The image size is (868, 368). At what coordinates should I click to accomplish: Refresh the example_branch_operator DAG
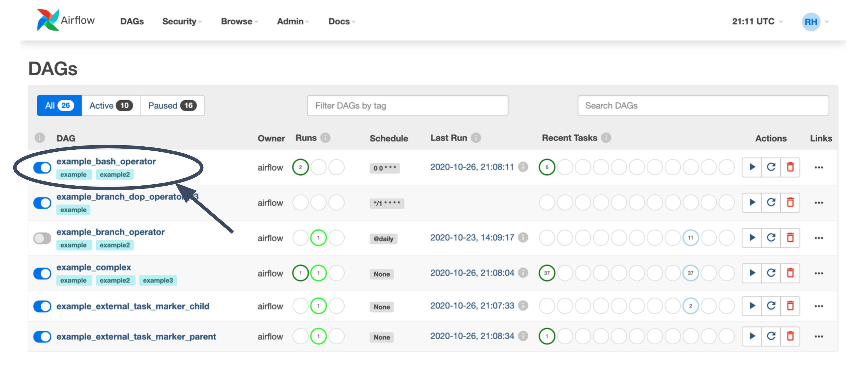(771, 238)
